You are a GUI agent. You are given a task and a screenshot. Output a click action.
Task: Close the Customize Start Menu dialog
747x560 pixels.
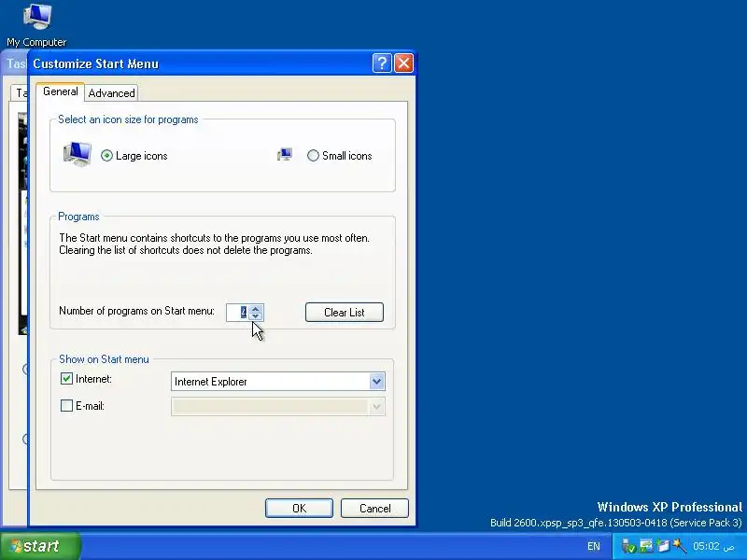(x=404, y=63)
